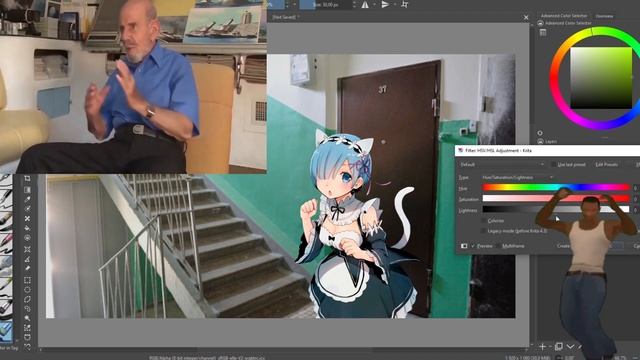Choose the Bezier Curve Selection tool
The width and height of the screenshot is (640, 360).
[27, 337]
